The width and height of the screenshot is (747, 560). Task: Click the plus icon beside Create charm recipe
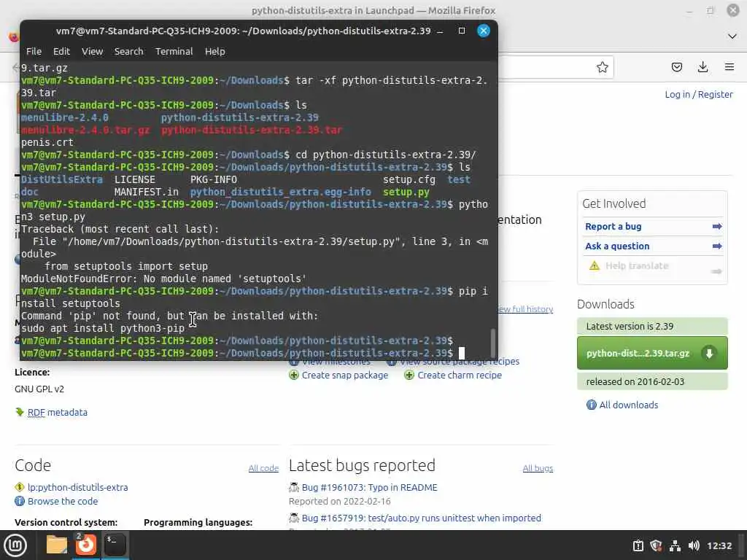(409, 376)
